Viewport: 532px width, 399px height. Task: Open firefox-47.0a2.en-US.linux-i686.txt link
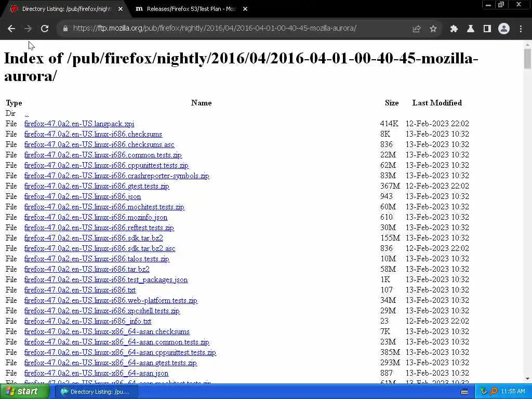coord(80,290)
